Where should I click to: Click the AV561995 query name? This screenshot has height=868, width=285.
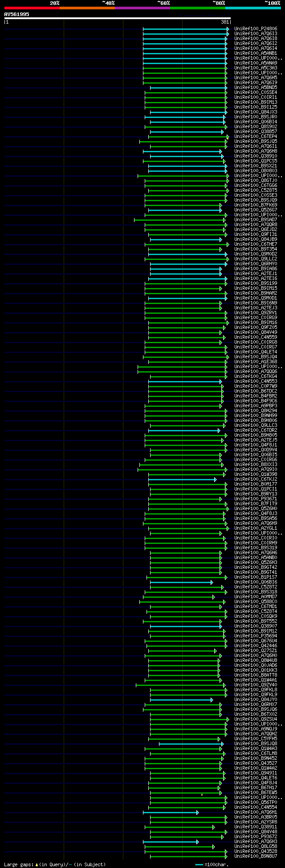[17, 14]
